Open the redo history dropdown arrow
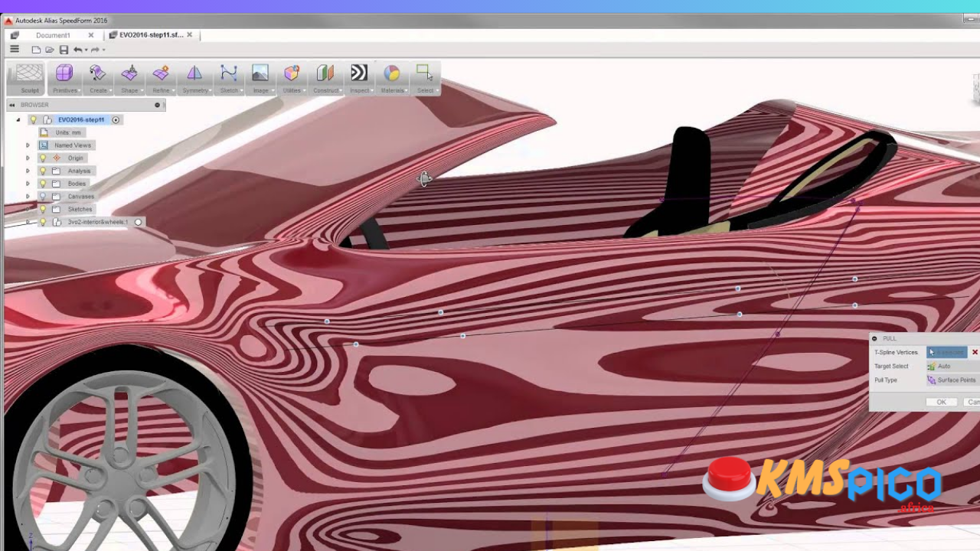980x551 pixels. (103, 50)
